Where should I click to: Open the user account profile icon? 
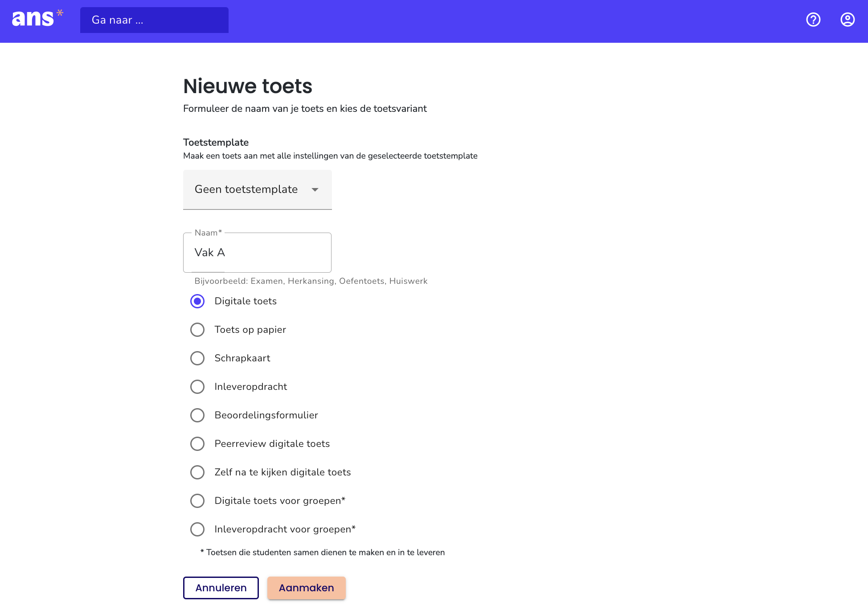pos(847,20)
